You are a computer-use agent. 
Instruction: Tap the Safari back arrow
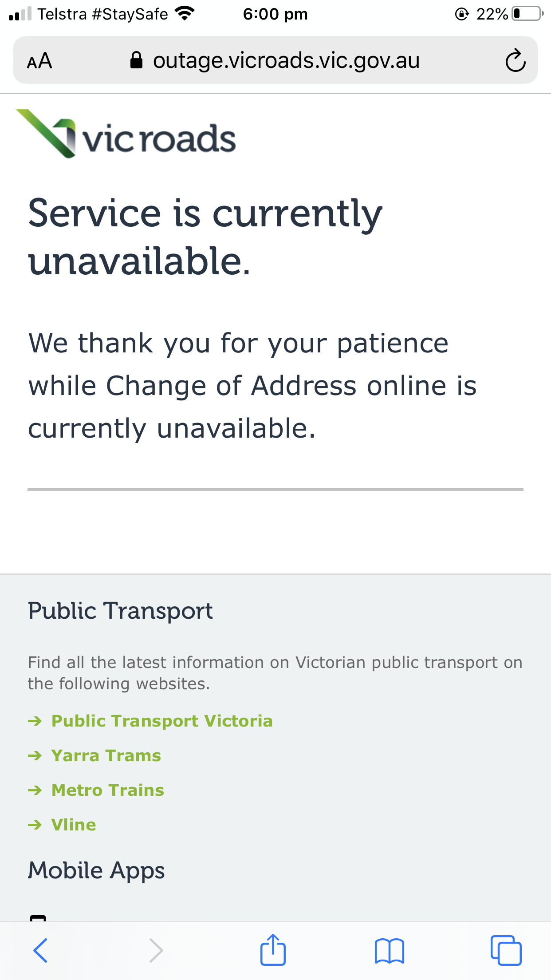pos(40,950)
